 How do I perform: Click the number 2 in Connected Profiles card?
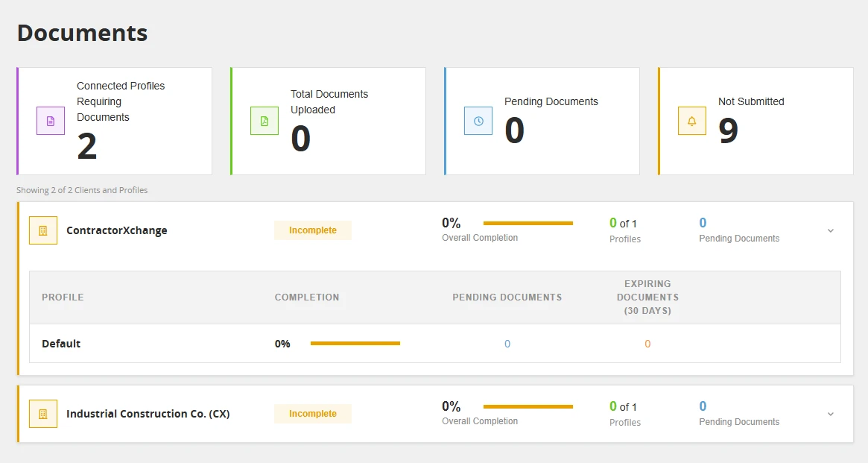click(87, 146)
